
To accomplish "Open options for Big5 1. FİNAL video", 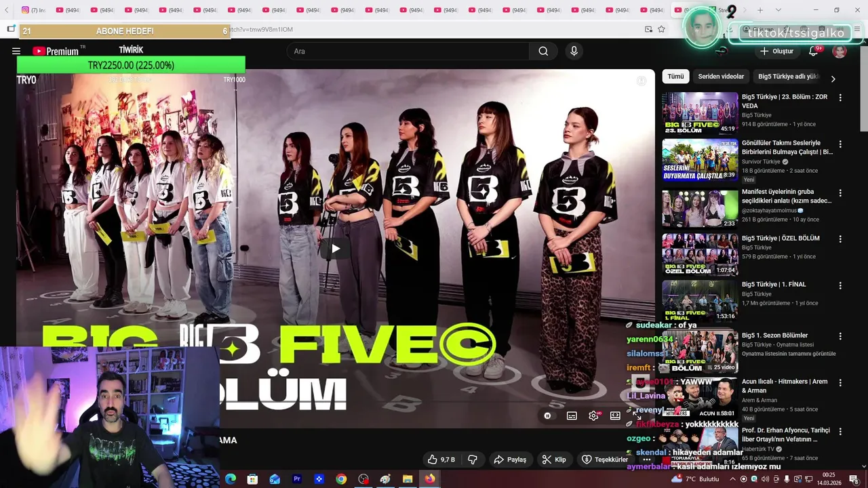I will point(840,285).
